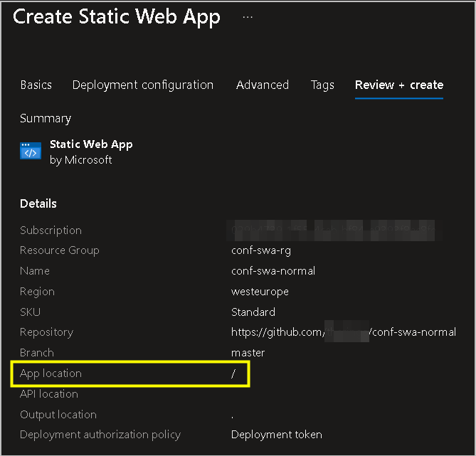Click the App location label

(x=51, y=373)
